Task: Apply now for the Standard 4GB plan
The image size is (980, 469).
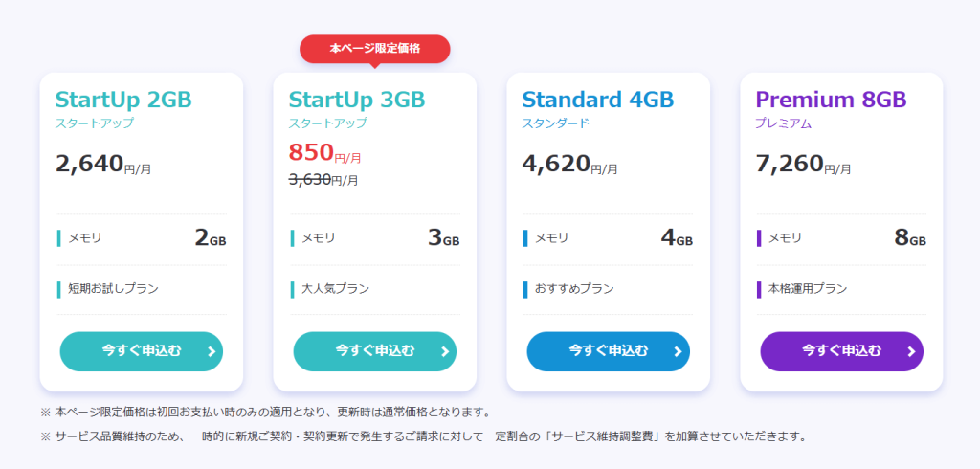Action: [x=608, y=351]
